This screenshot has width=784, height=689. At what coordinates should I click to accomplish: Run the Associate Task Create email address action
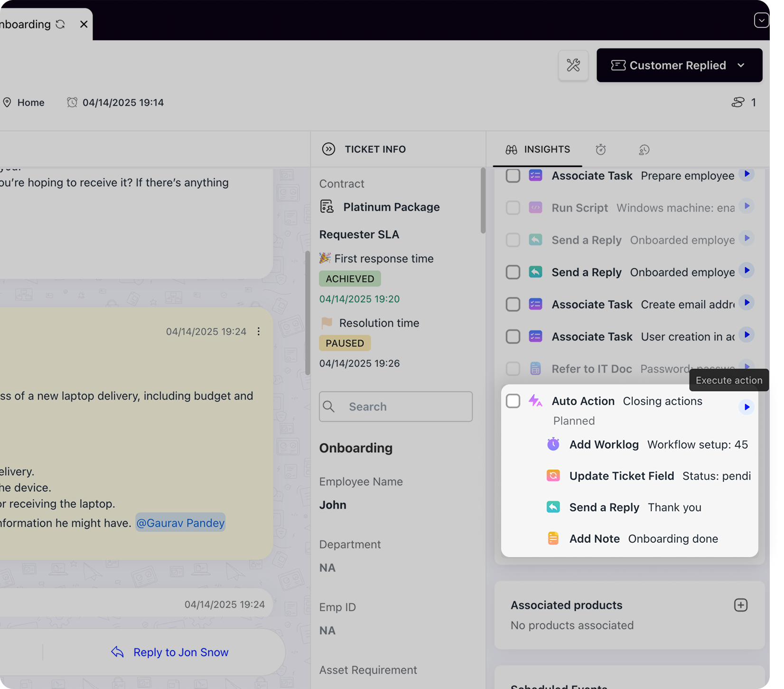pyautogui.click(x=747, y=303)
